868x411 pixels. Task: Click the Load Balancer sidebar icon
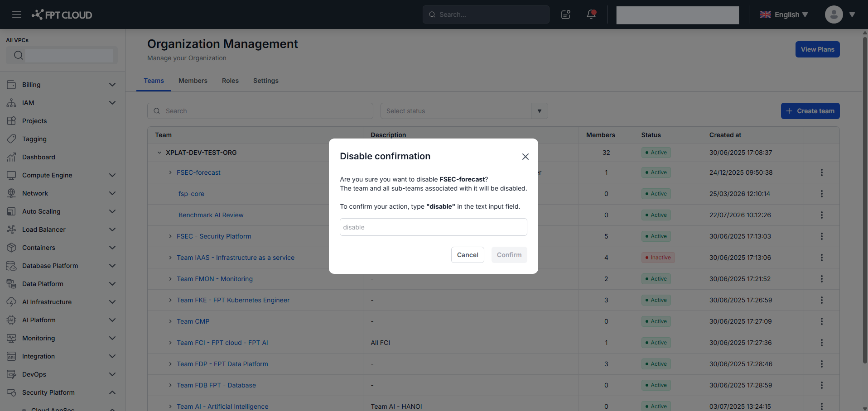[11, 229]
